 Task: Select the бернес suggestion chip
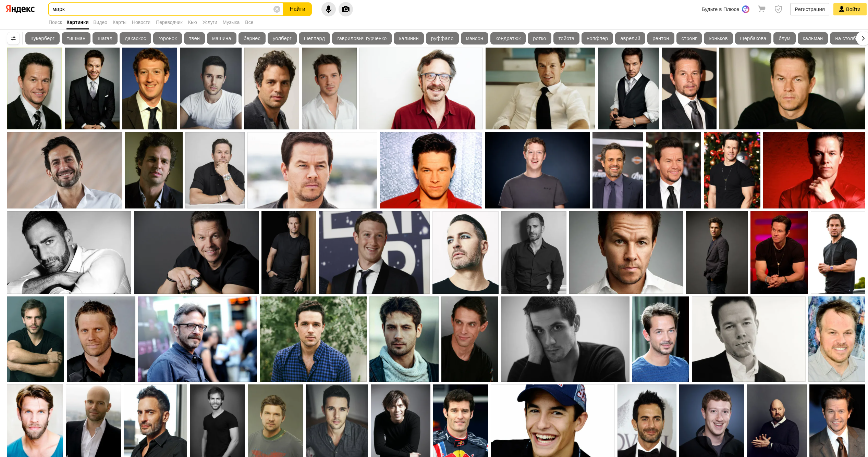point(252,38)
